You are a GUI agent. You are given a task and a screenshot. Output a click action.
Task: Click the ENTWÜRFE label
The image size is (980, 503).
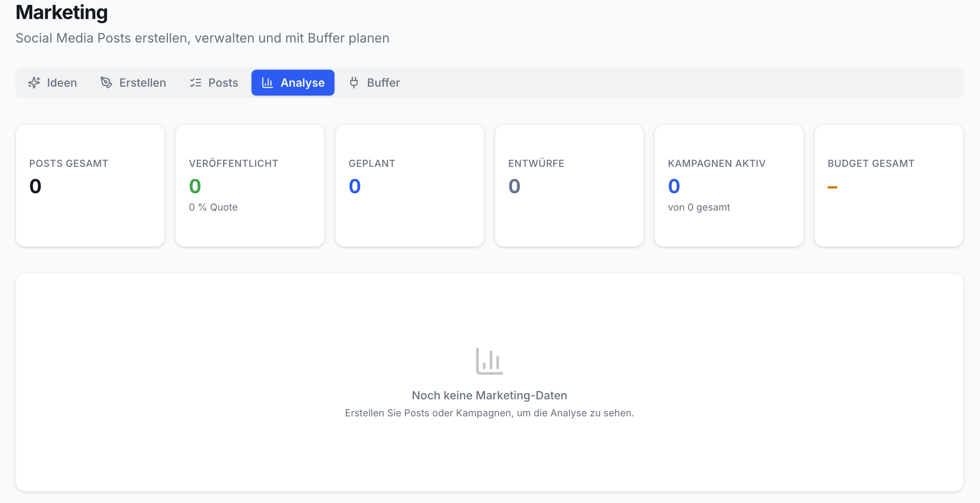536,164
